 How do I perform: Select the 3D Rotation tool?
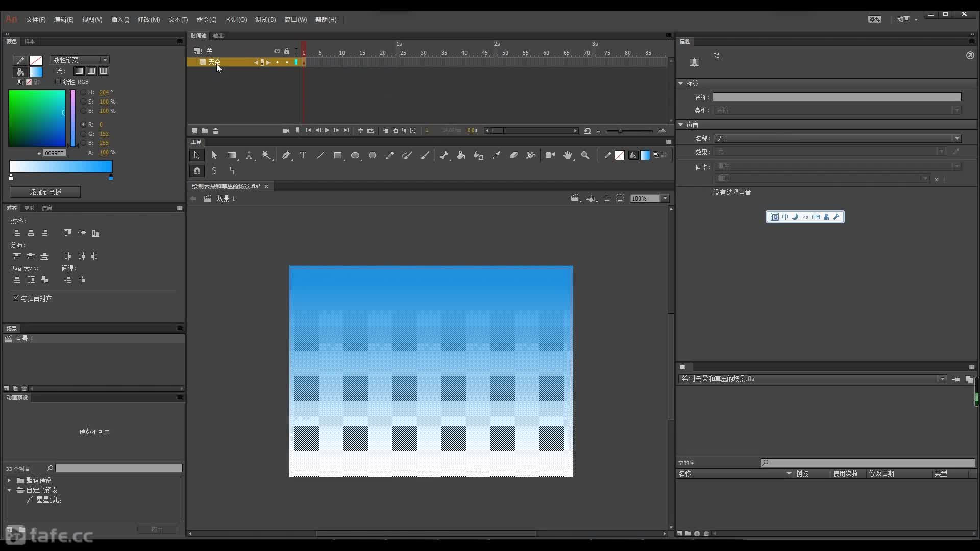(249, 155)
